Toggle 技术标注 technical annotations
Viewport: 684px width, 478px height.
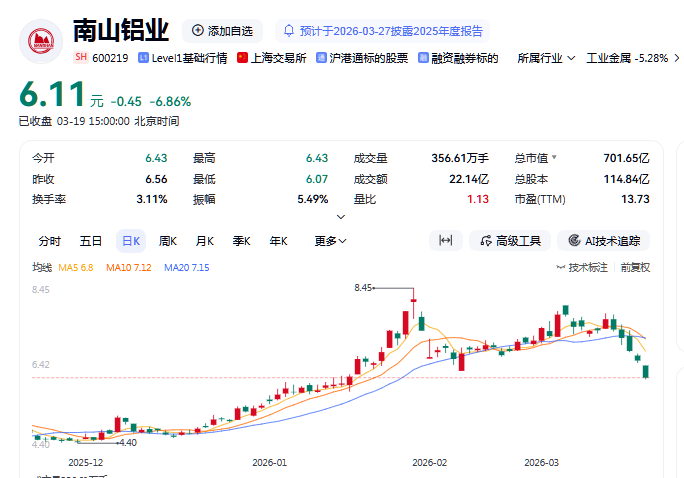pyautogui.click(x=582, y=267)
